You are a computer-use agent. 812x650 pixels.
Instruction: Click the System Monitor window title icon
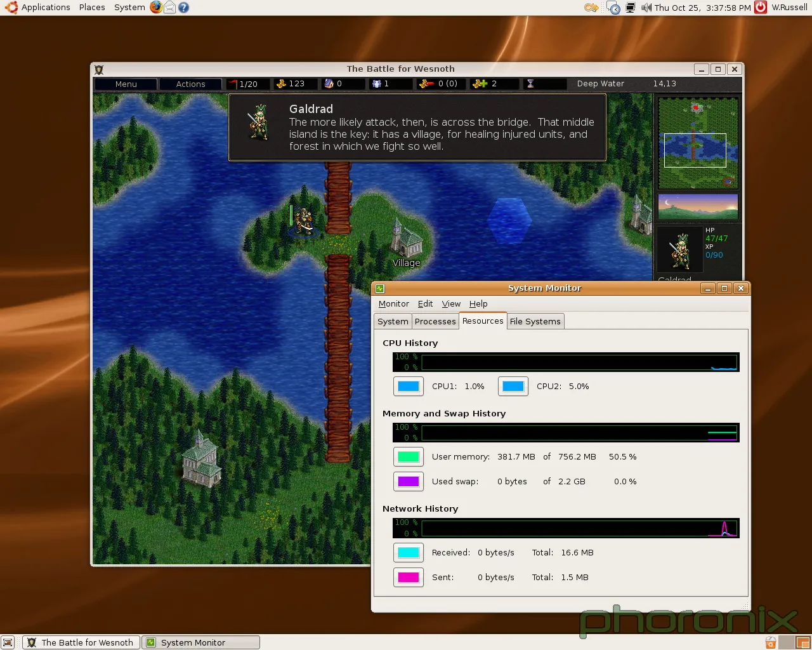pyautogui.click(x=380, y=288)
